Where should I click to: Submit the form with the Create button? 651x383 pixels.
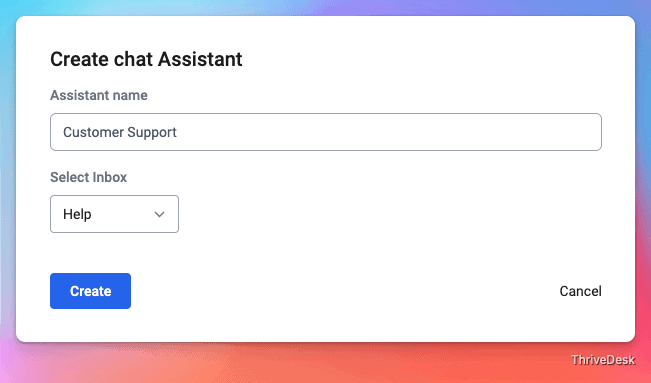[90, 291]
